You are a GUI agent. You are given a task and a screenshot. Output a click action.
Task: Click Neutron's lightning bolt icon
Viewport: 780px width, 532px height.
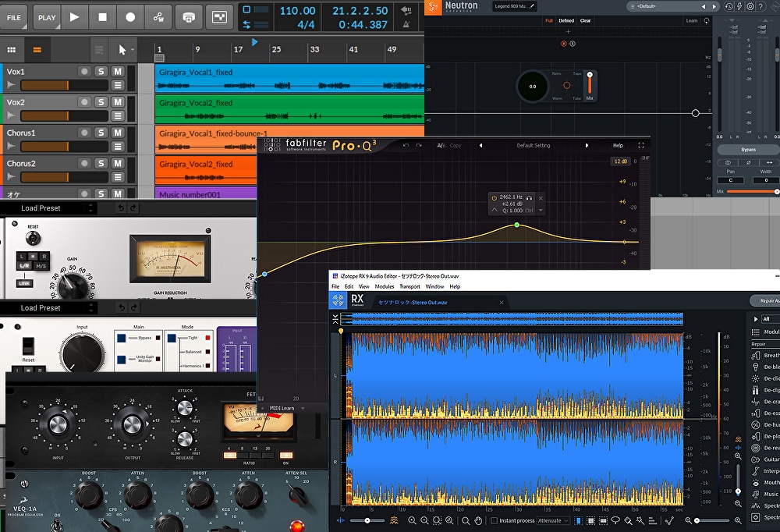point(739,6)
